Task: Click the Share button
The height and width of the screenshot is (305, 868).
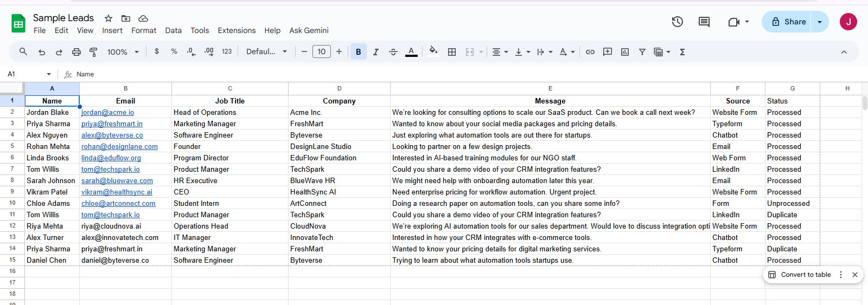Action: point(788,22)
